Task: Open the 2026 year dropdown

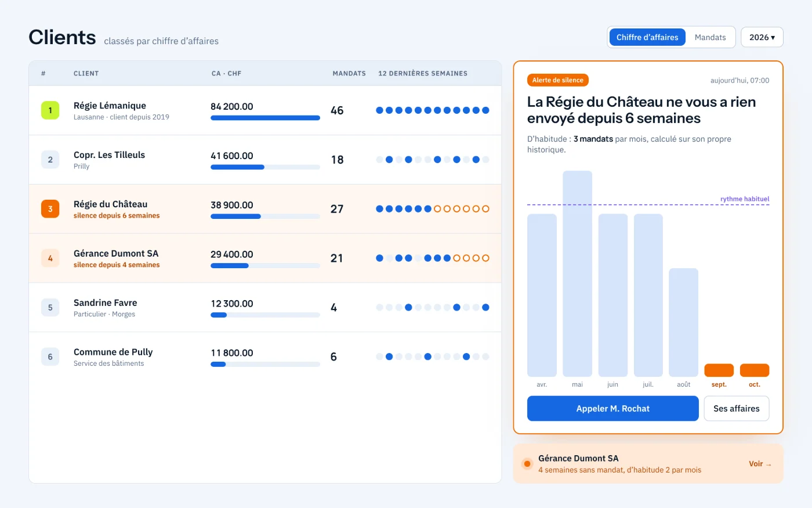Action: pos(762,37)
